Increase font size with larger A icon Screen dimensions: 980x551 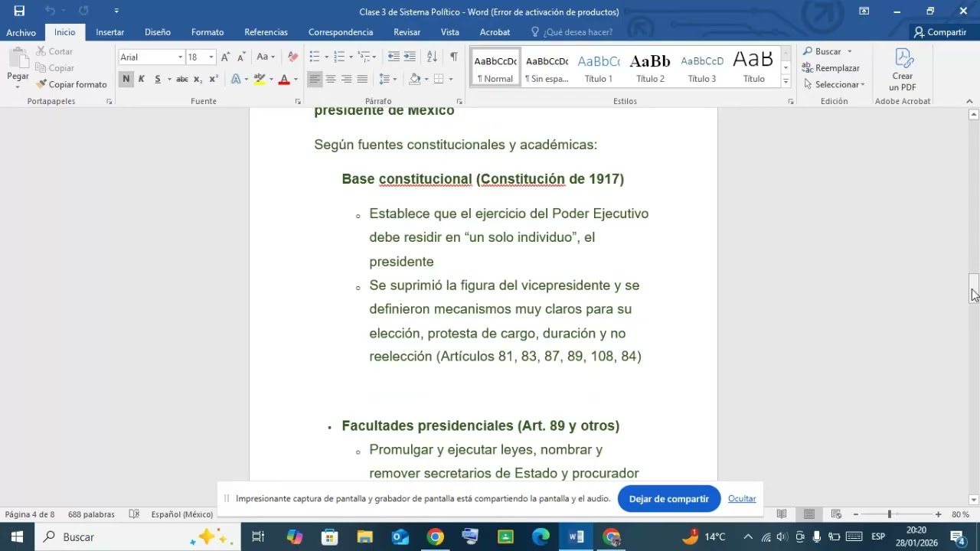(225, 57)
